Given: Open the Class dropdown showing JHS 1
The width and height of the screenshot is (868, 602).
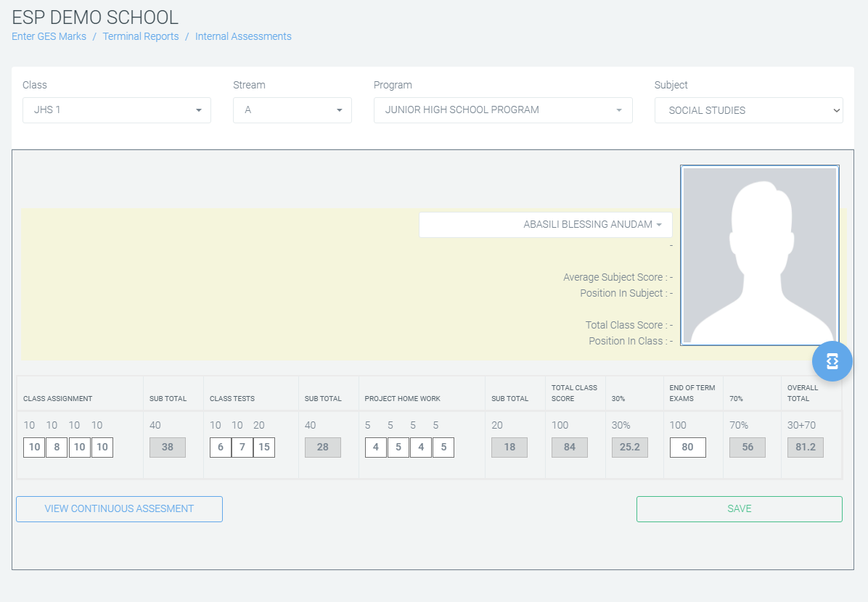Looking at the screenshot, I should (116, 110).
